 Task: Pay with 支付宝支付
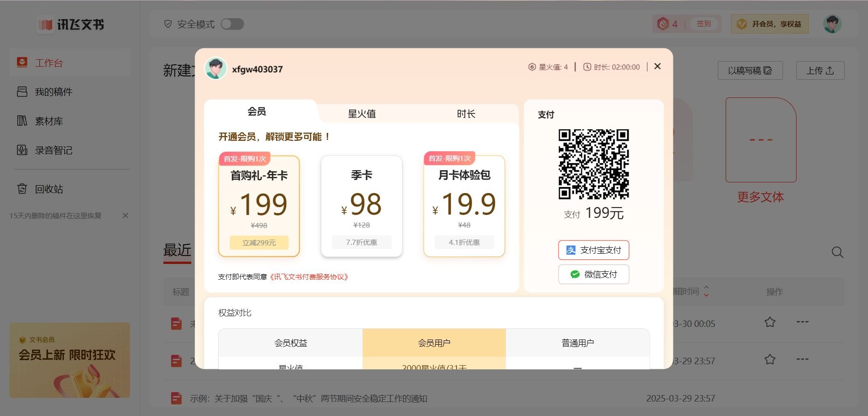(x=594, y=250)
